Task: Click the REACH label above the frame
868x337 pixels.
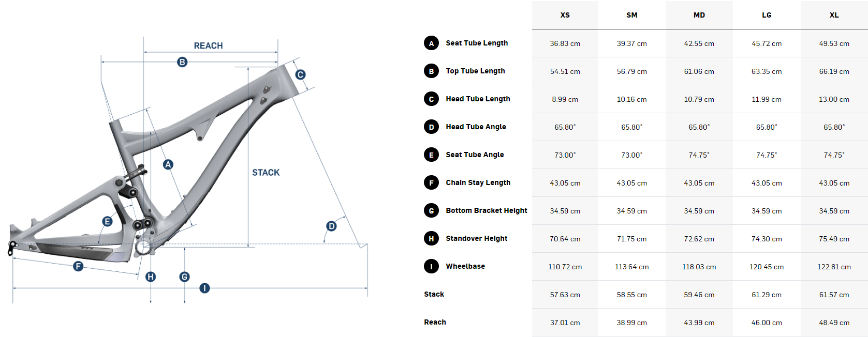Action: pos(208,45)
